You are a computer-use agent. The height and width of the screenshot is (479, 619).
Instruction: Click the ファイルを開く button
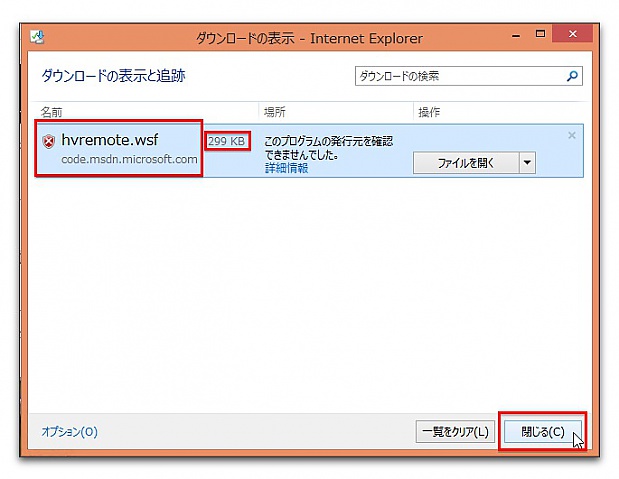coord(466,163)
